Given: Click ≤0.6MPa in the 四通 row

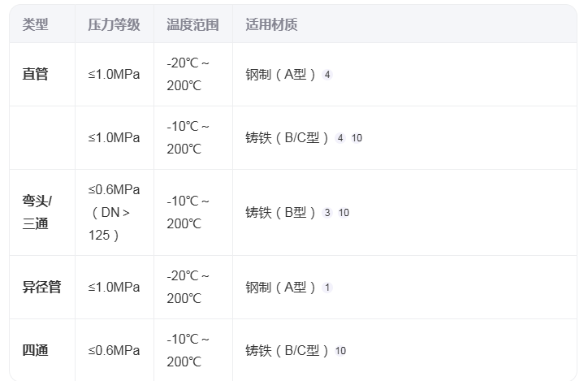Looking at the screenshot, I should 114,351.
